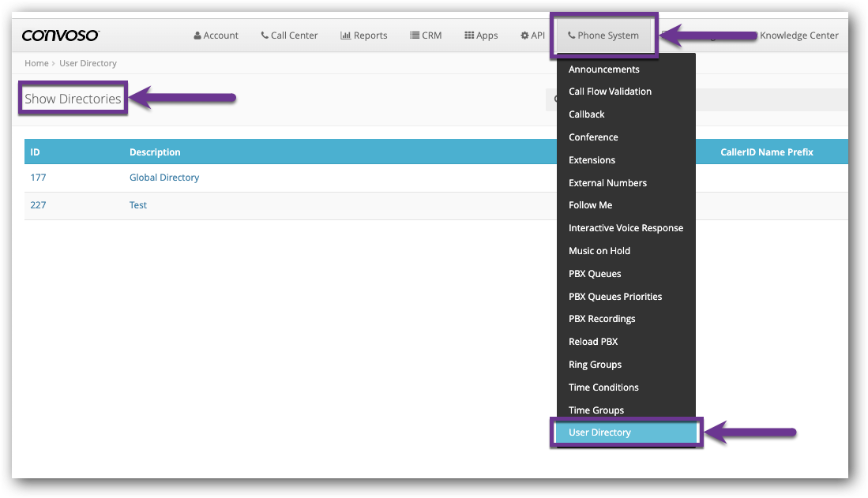Click CallerID Name Prefix column header
The width and height of the screenshot is (868, 498).
tap(767, 152)
